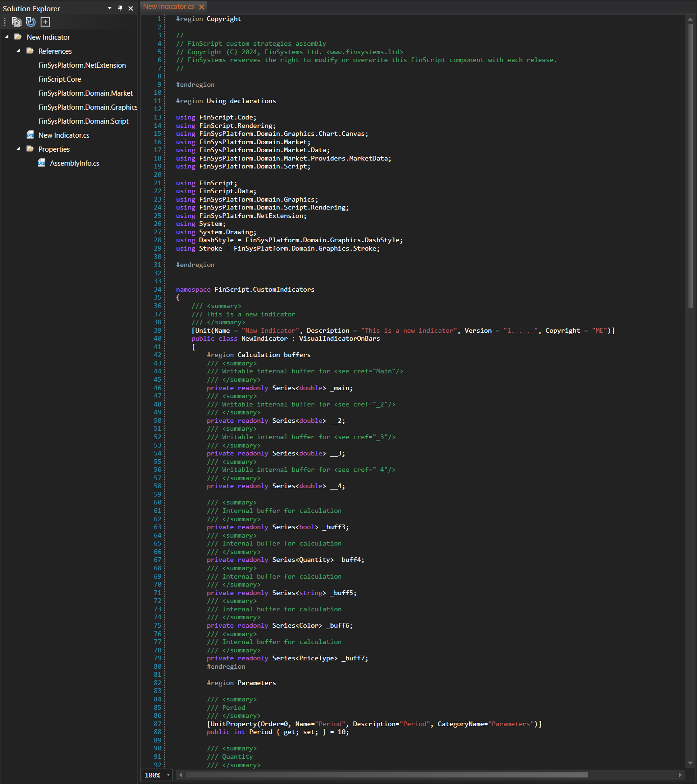Collapse the New Indicator project node
Screen dimensions: 697x784
7,37
